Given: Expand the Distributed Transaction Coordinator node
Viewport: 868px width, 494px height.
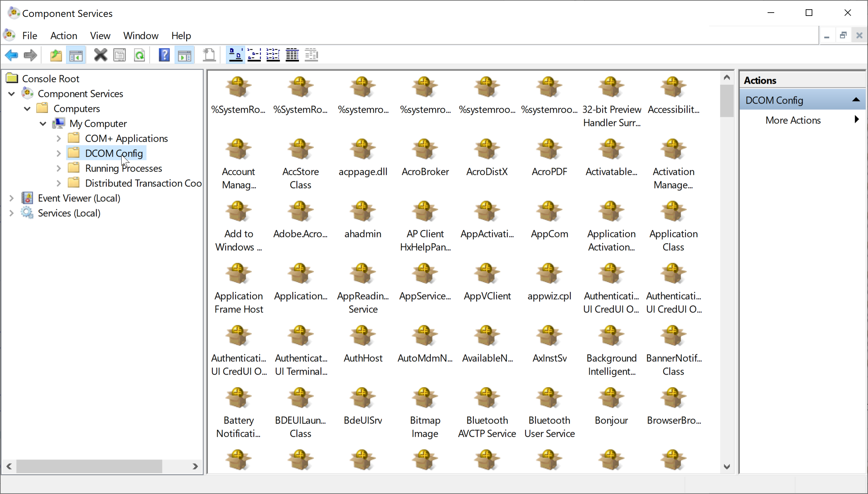Looking at the screenshot, I should 58,183.
